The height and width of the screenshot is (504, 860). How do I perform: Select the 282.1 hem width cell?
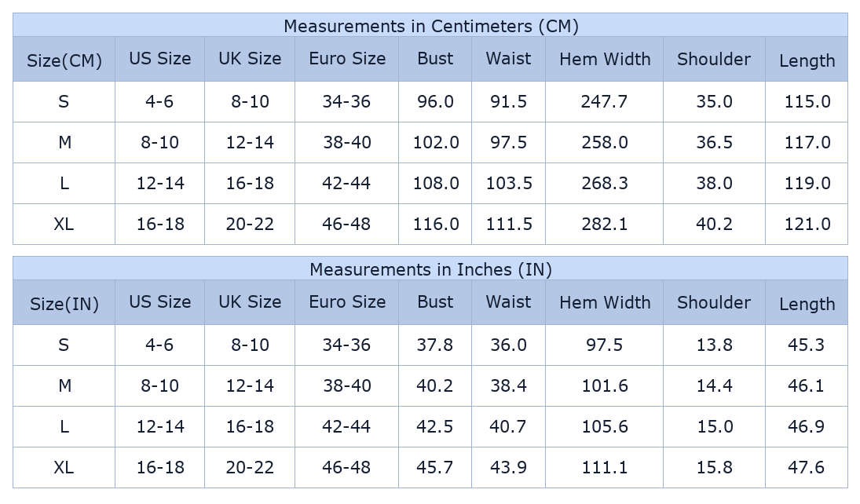tap(604, 224)
